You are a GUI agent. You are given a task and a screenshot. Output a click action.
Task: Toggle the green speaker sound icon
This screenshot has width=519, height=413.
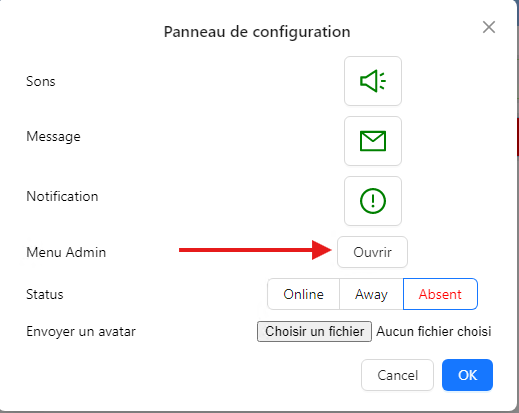click(373, 81)
